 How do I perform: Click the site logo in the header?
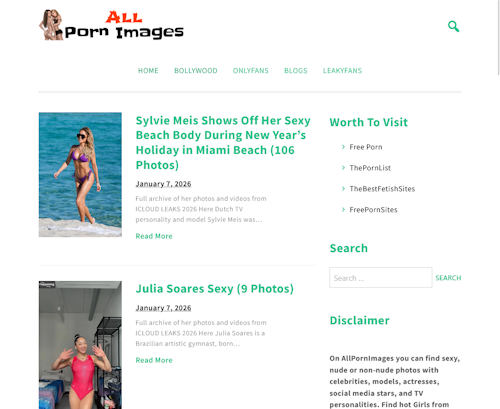[x=111, y=25]
